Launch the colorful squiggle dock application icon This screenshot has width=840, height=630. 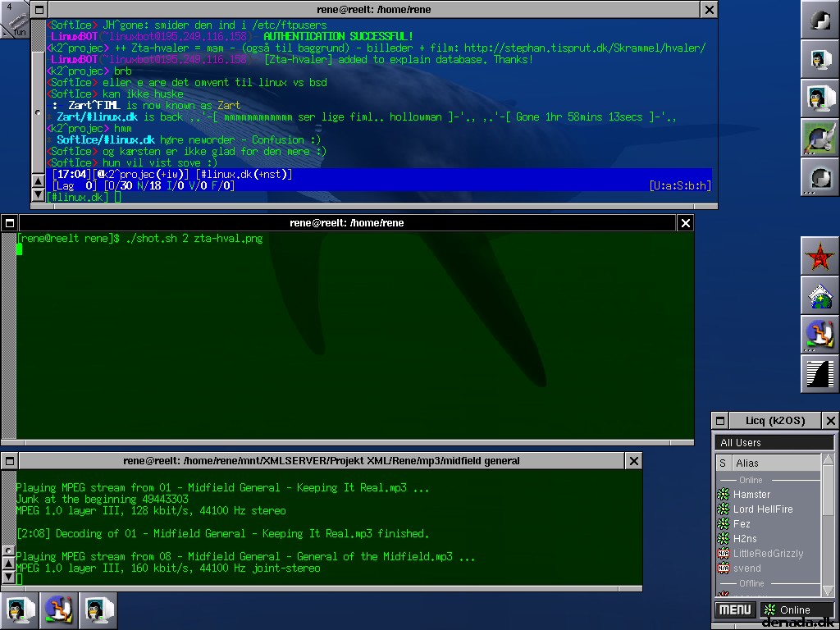pyautogui.click(x=819, y=335)
